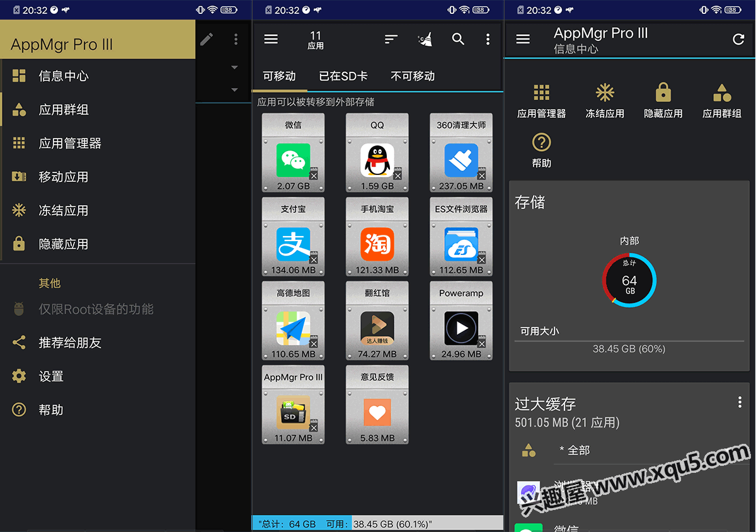The height and width of the screenshot is (532, 756).
Task: Choose 移动应用 in the drawer menu
Action: pos(98,177)
